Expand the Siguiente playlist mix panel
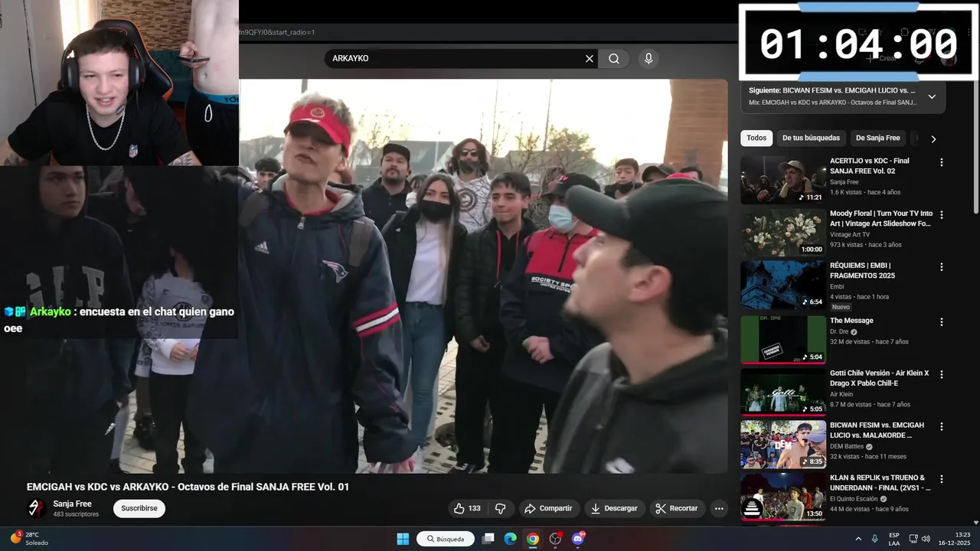Viewport: 980px width, 551px height. click(x=932, y=96)
